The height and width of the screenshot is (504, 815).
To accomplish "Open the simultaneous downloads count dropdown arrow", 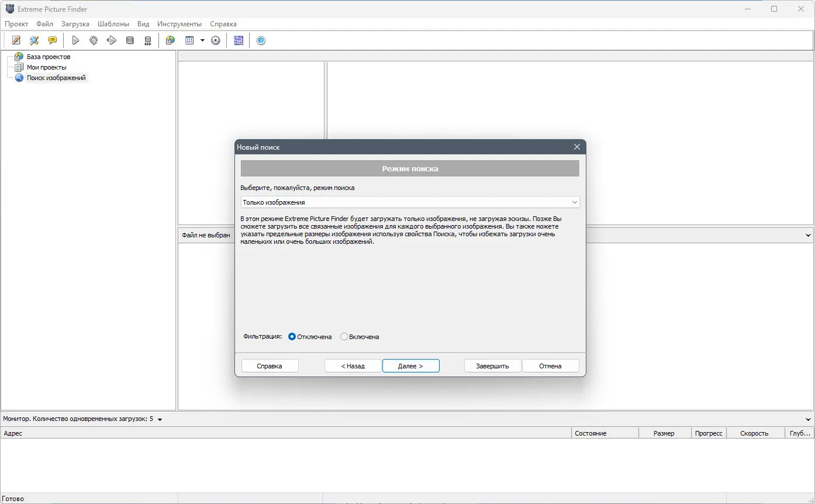I will (160, 419).
